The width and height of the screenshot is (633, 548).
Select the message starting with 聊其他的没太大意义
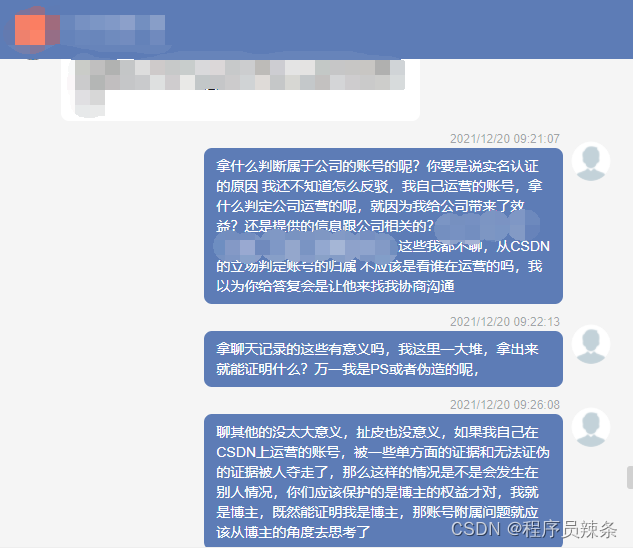tap(383, 481)
